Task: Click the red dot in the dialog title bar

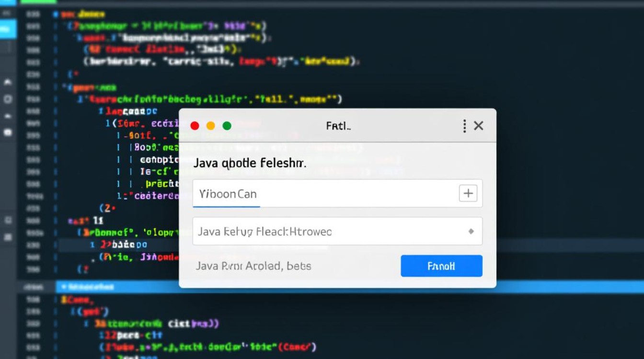Action: coord(195,126)
